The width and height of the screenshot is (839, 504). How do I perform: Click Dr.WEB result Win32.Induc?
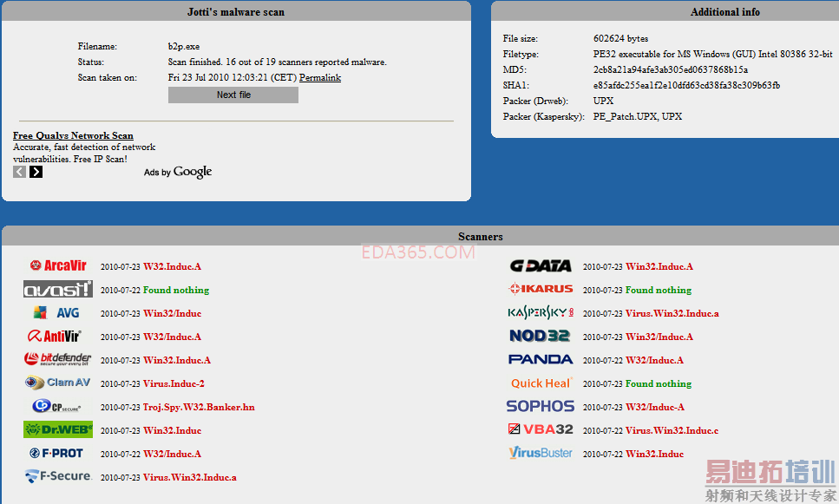pos(173,431)
